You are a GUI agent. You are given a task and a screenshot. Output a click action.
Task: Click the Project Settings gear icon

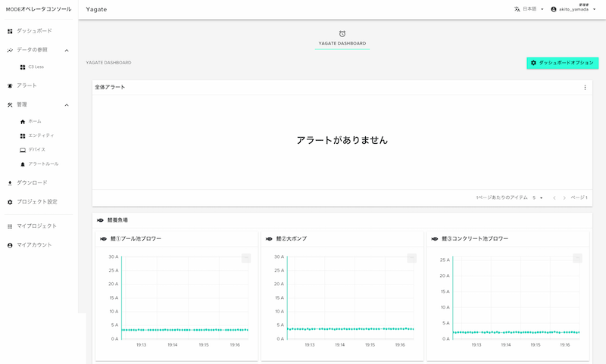(10, 202)
